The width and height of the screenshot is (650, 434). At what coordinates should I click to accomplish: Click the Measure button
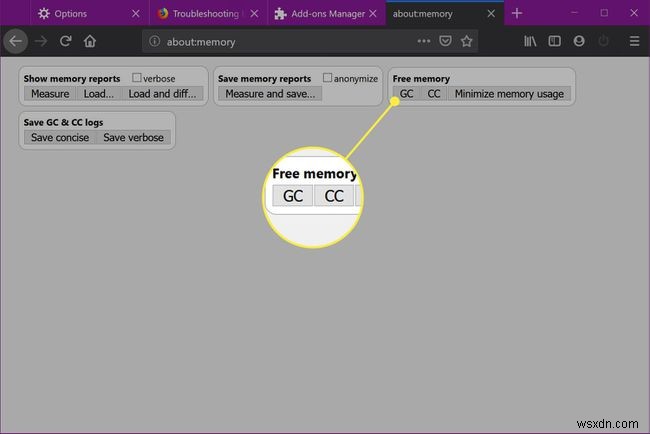(50, 94)
